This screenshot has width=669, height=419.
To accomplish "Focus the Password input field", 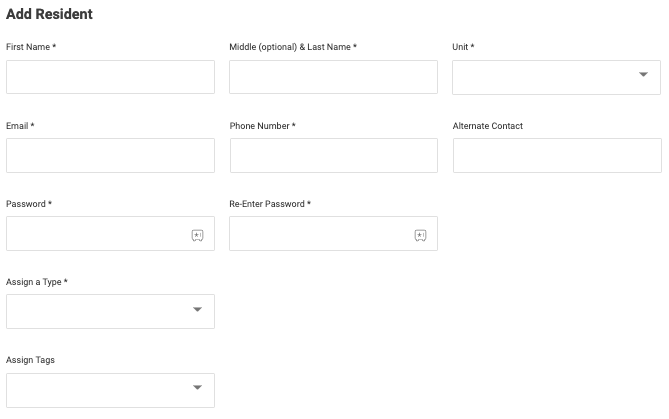I will (x=95, y=234).
